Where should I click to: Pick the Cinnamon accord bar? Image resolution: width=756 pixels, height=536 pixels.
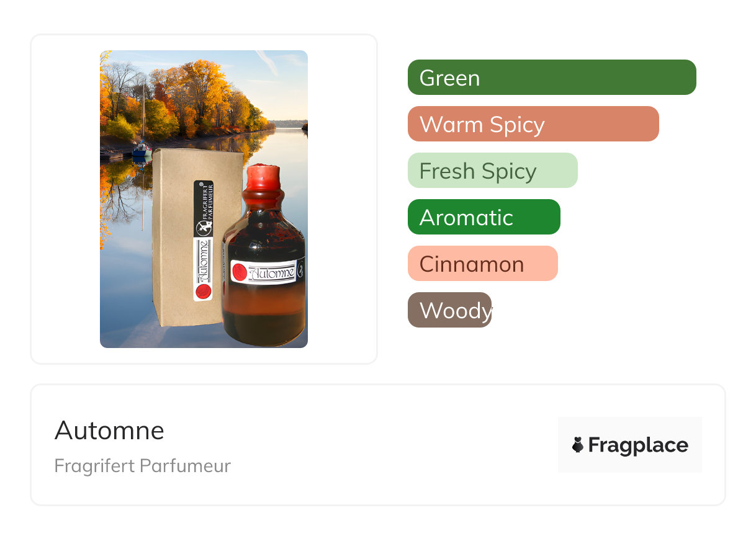pos(483,264)
